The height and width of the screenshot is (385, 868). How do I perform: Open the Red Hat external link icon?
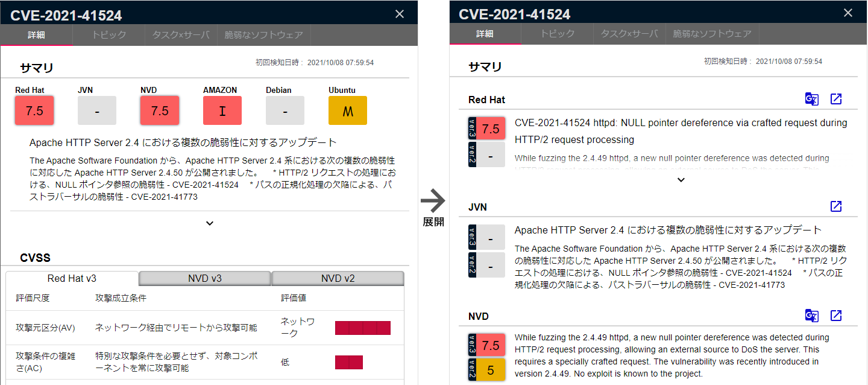coord(836,99)
